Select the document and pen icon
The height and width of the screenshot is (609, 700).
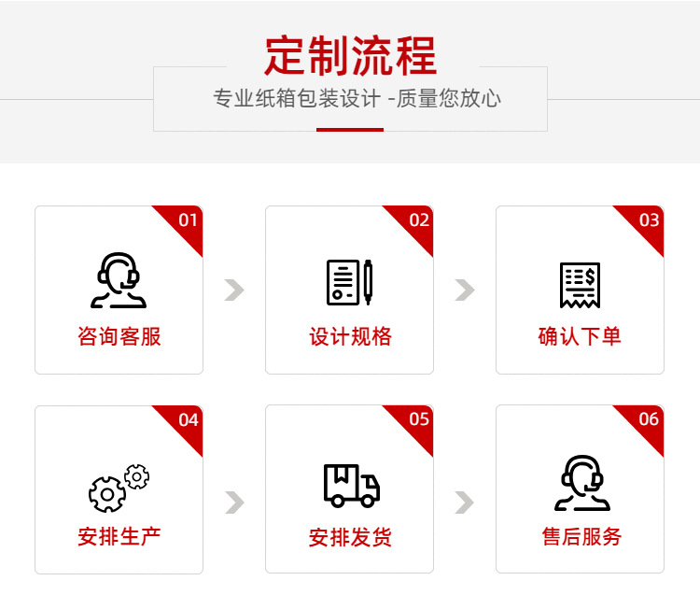350,282
